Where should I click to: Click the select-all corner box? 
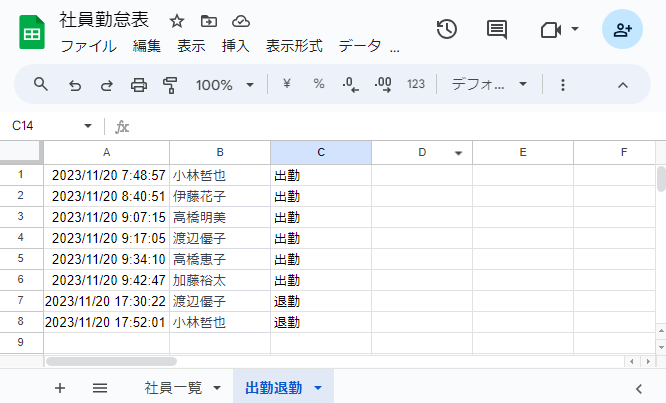[x=21, y=152]
